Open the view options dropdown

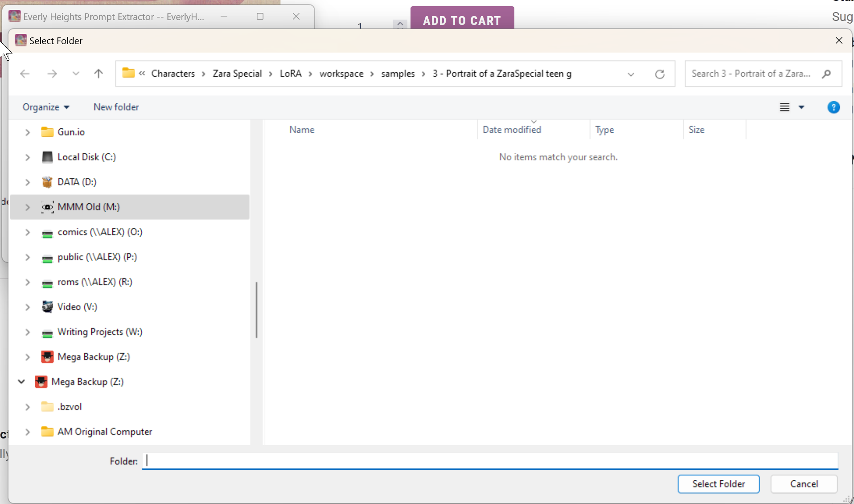tap(801, 107)
